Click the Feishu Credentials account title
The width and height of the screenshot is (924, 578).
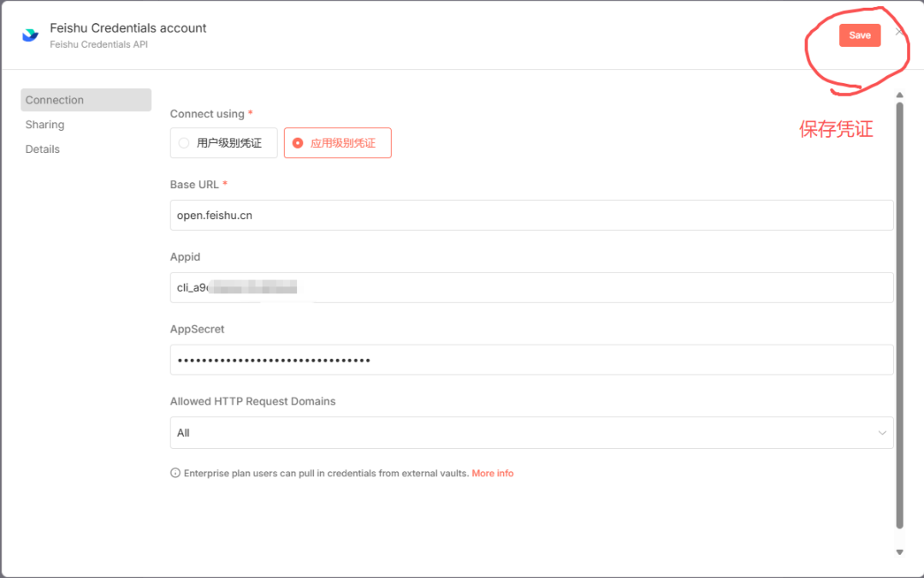click(128, 28)
